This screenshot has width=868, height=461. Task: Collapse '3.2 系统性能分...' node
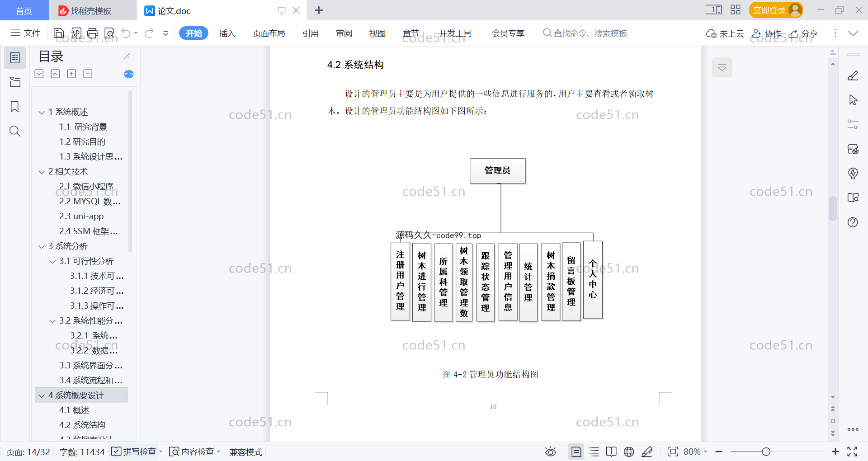click(x=52, y=321)
